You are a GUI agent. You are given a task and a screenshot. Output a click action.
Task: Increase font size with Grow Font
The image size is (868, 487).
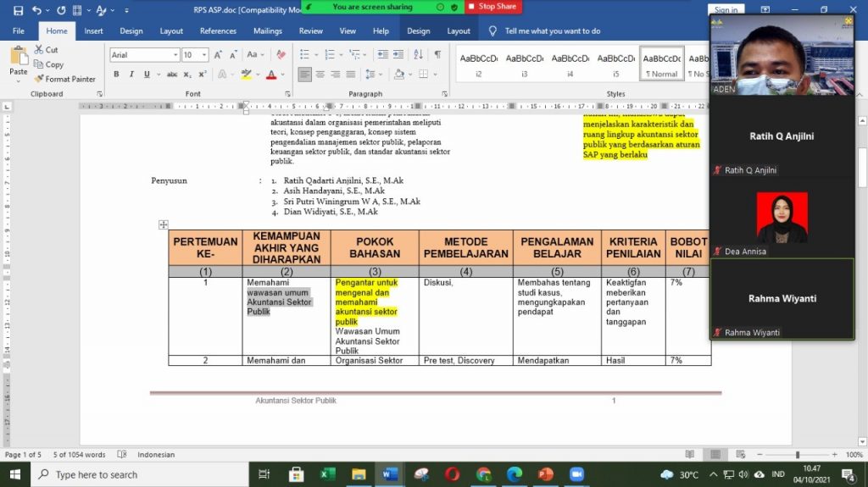click(x=218, y=55)
